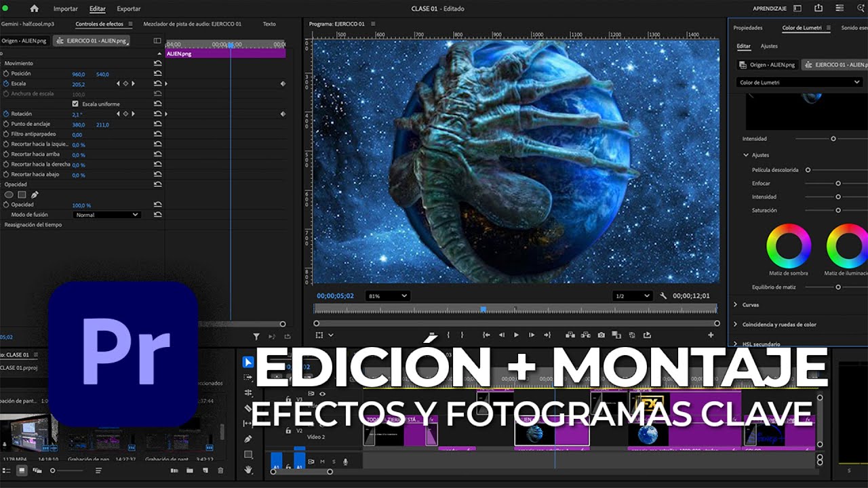Toggle timeline view in Effect Controls
Viewport: 868px width, 488px height.
[157, 41]
